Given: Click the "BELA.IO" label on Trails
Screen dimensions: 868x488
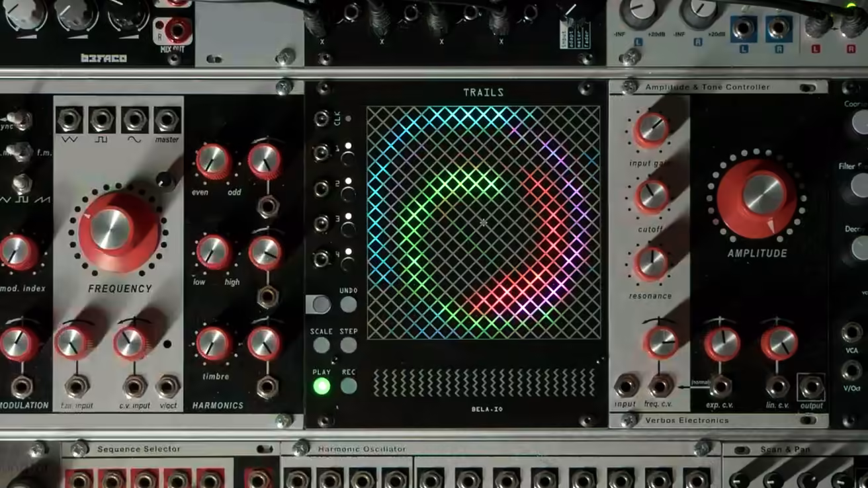Looking at the screenshot, I should pyautogui.click(x=487, y=409).
